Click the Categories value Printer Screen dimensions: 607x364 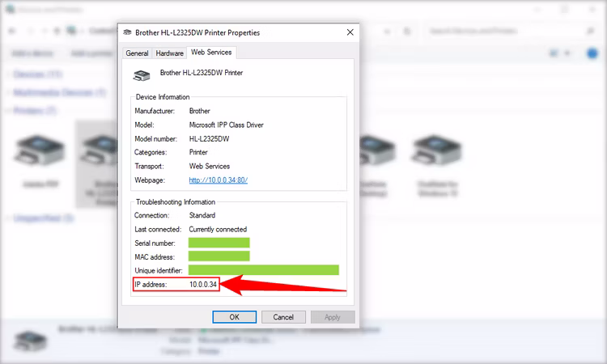[x=198, y=152]
